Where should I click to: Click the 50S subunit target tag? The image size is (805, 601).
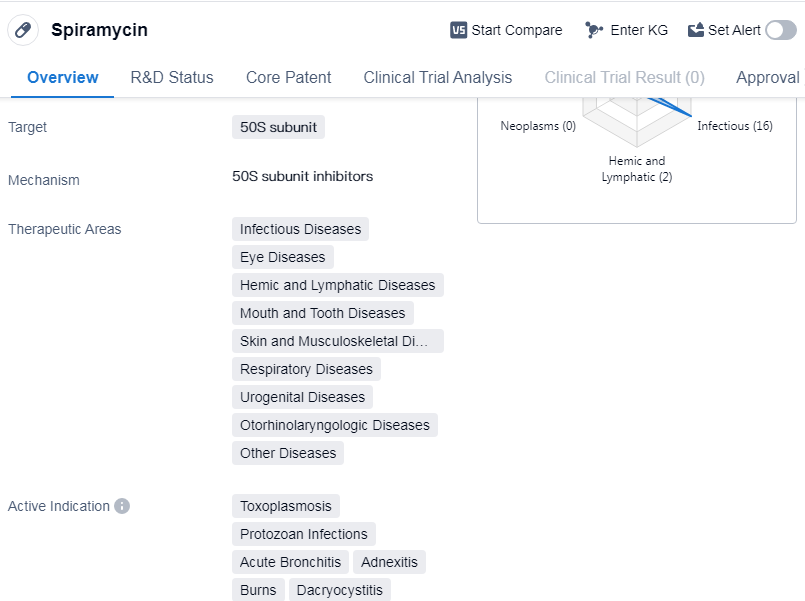(x=278, y=127)
